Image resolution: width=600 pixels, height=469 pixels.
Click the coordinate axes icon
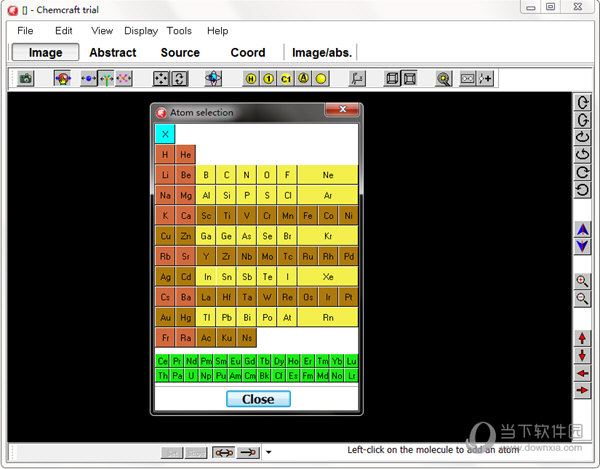pos(357,79)
